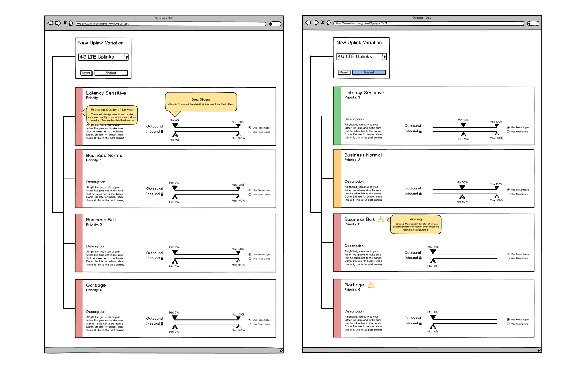Click URL address bar in right browser window
The height and width of the screenshot is (370, 588).
pyautogui.click(x=429, y=23)
